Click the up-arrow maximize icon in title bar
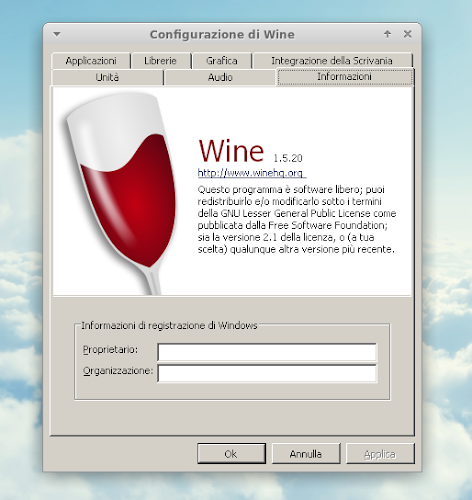Image resolution: width=472 pixels, height=500 pixels. coord(387,34)
